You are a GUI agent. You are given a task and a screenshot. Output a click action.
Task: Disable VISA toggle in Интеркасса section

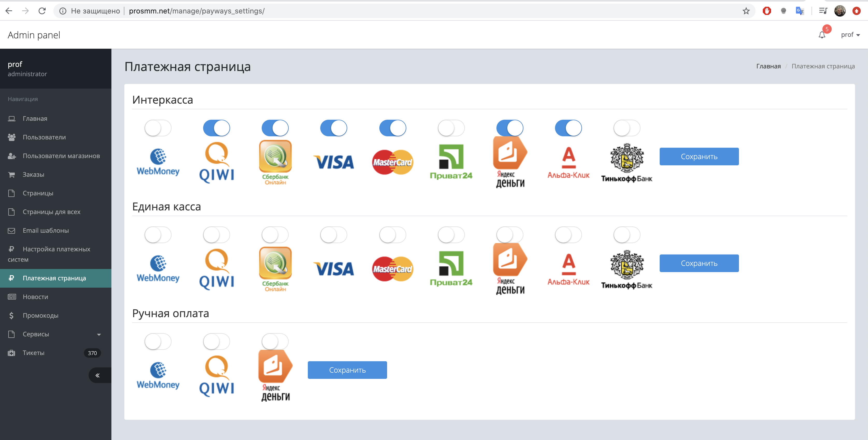[333, 128]
